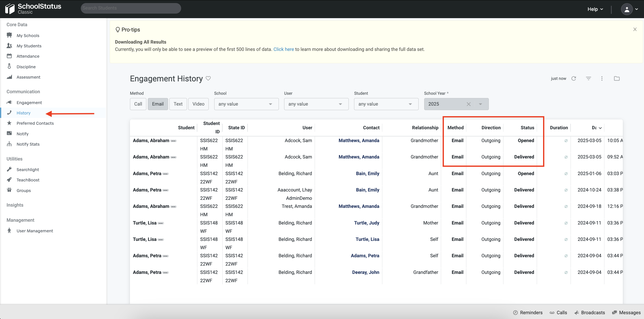
Task: Click the Notify Stats hierarchy icon
Action: point(9,144)
